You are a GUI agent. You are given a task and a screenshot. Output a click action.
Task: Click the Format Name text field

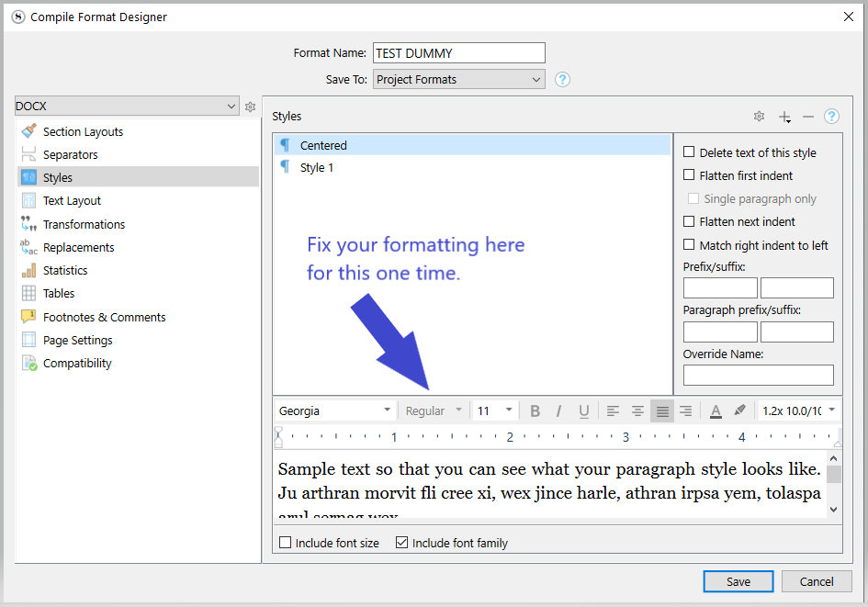coord(459,53)
